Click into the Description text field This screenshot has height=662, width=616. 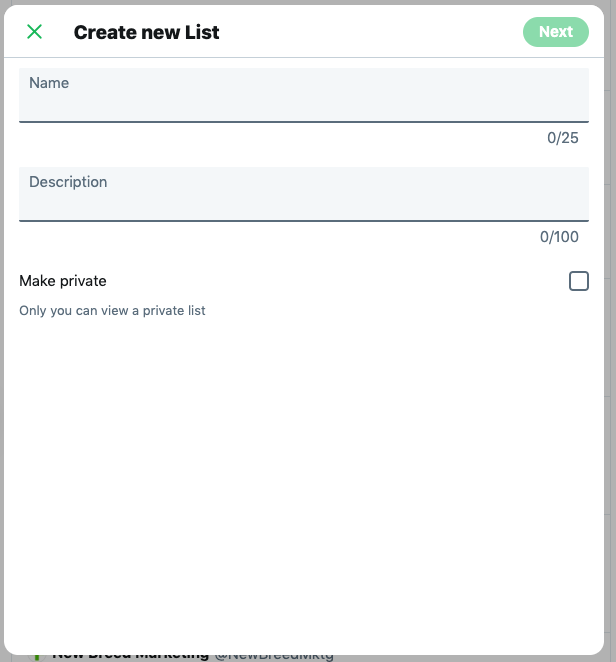coord(304,203)
